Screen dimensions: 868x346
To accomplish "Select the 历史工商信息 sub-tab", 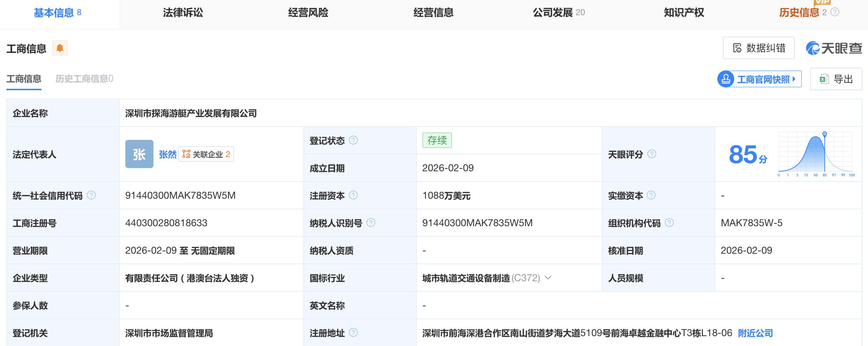I will click(84, 79).
